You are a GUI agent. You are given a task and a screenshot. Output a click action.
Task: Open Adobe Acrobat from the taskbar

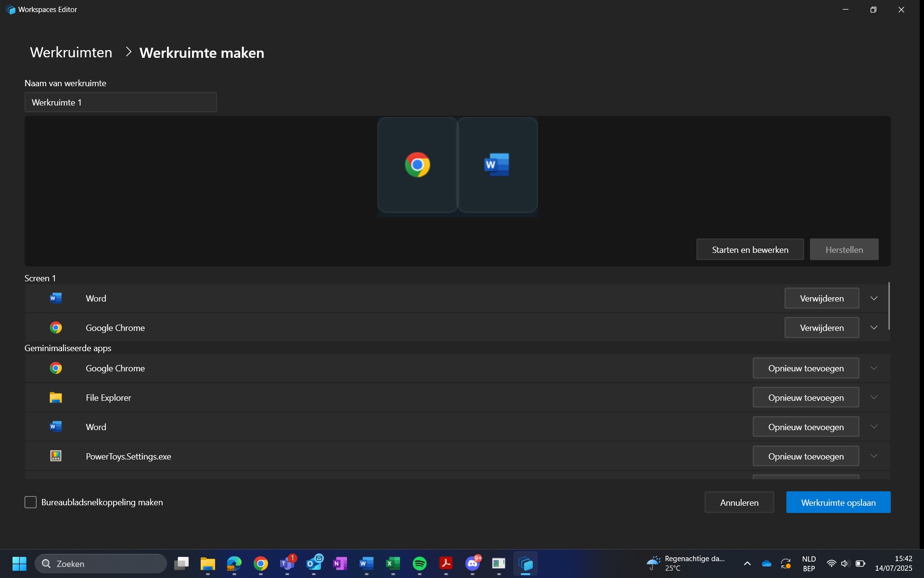446,564
